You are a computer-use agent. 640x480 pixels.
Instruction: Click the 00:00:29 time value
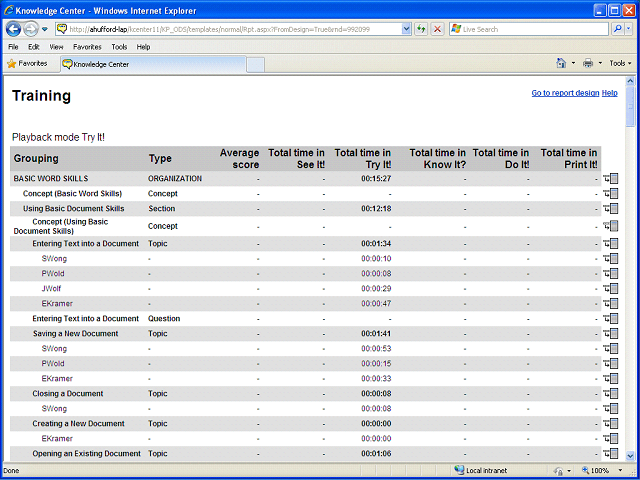[376, 289]
